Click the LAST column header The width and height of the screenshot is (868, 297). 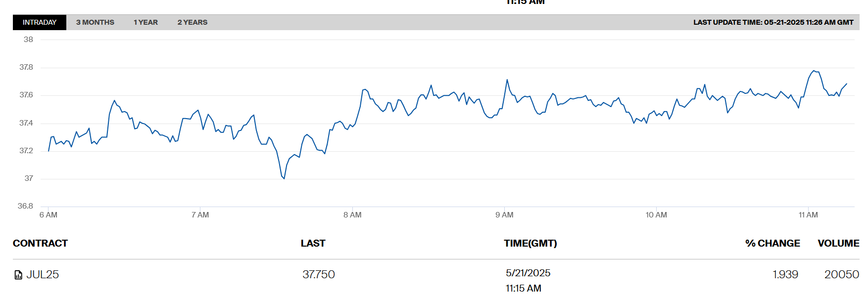(313, 243)
